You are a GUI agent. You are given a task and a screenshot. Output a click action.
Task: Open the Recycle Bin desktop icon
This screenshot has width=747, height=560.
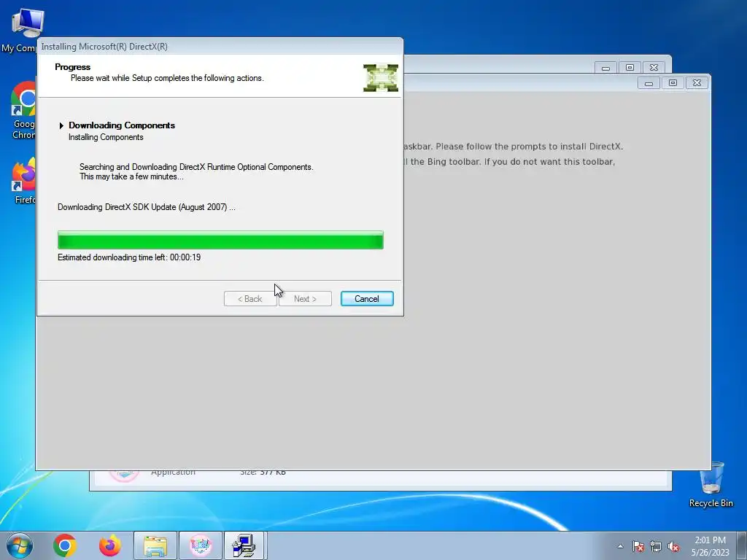pyautogui.click(x=711, y=485)
